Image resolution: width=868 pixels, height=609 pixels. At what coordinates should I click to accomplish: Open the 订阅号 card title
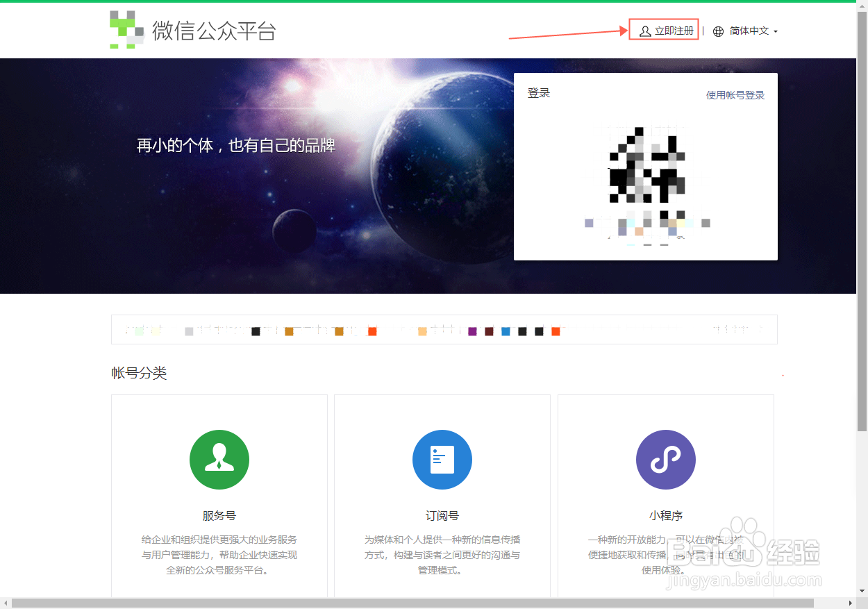(x=442, y=516)
